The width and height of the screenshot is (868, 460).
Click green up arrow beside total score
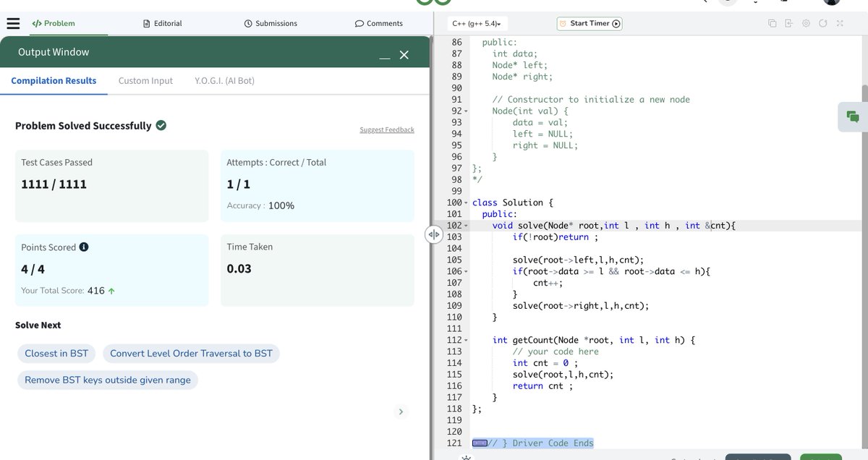(111, 291)
